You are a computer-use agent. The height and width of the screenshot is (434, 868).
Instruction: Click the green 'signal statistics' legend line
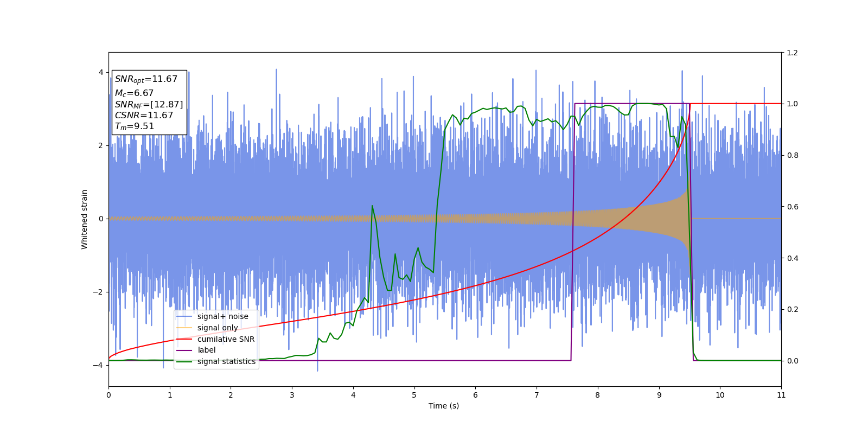pyautogui.click(x=185, y=361)
